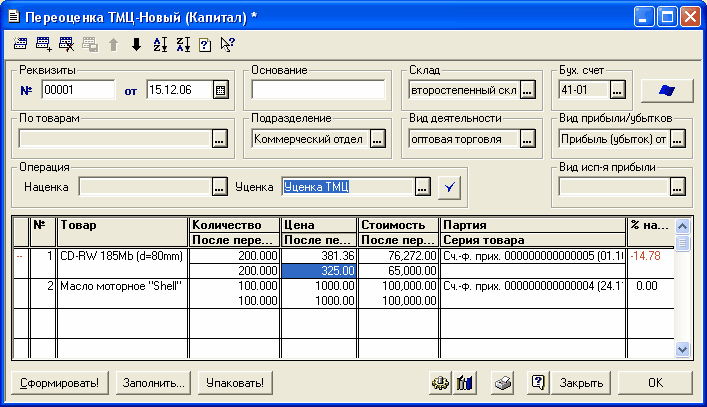Sort rows descending with the Z-A icon

coord(182,44)
